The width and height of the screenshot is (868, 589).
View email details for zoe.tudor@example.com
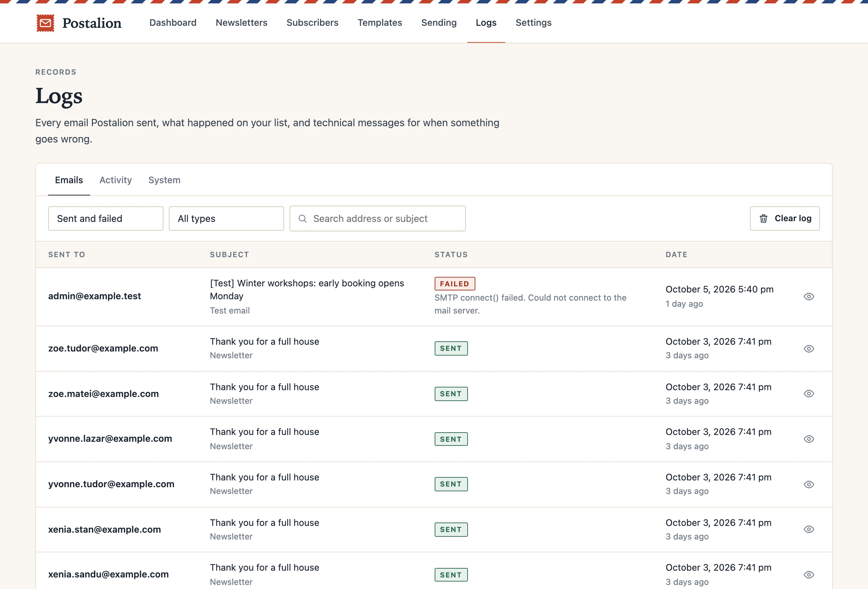point(809,349)
